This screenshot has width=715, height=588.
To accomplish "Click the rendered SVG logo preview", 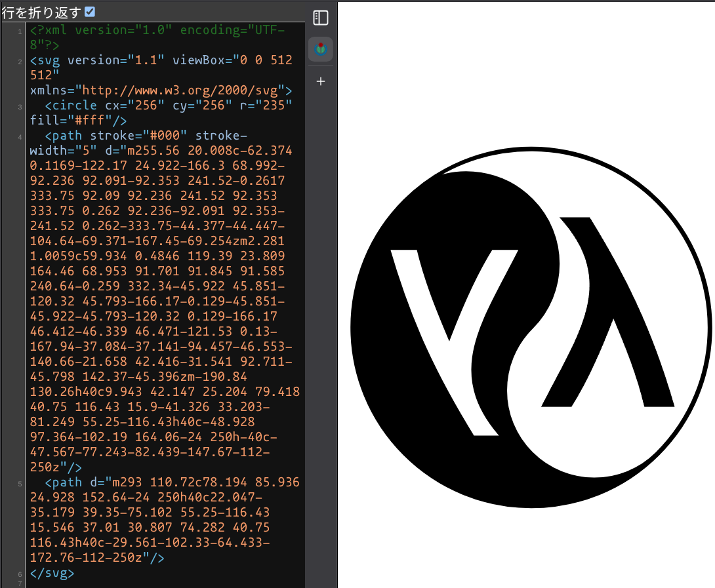I will [531, 327].
